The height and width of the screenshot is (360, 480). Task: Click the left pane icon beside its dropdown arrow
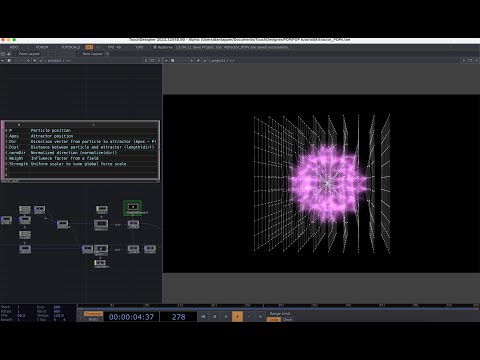point(9,61)
